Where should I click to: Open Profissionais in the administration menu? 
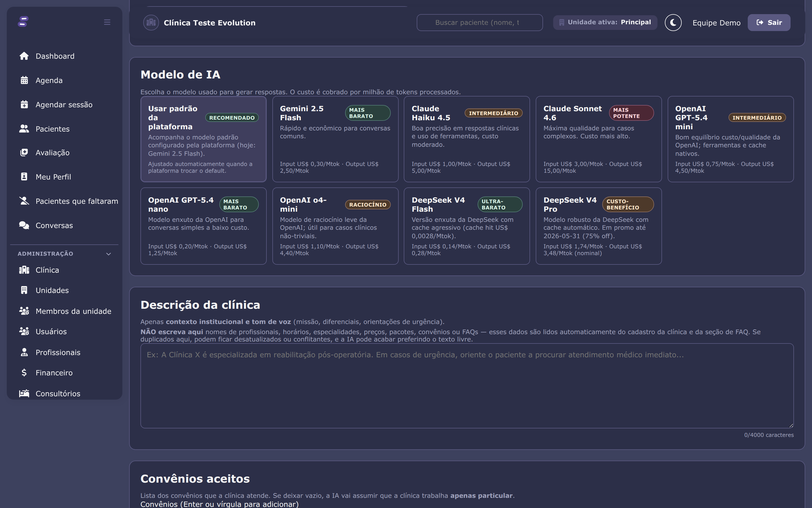(x=64, y=352)
